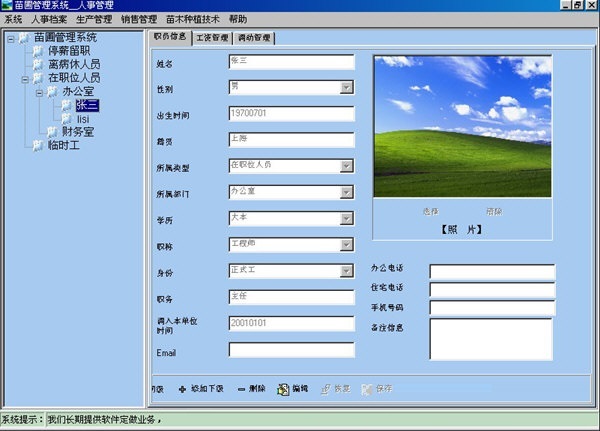Click the 手机号码 input field
The height and width of the screenshot is (431, 600).
pyautogui.click(x=492, y=308)
